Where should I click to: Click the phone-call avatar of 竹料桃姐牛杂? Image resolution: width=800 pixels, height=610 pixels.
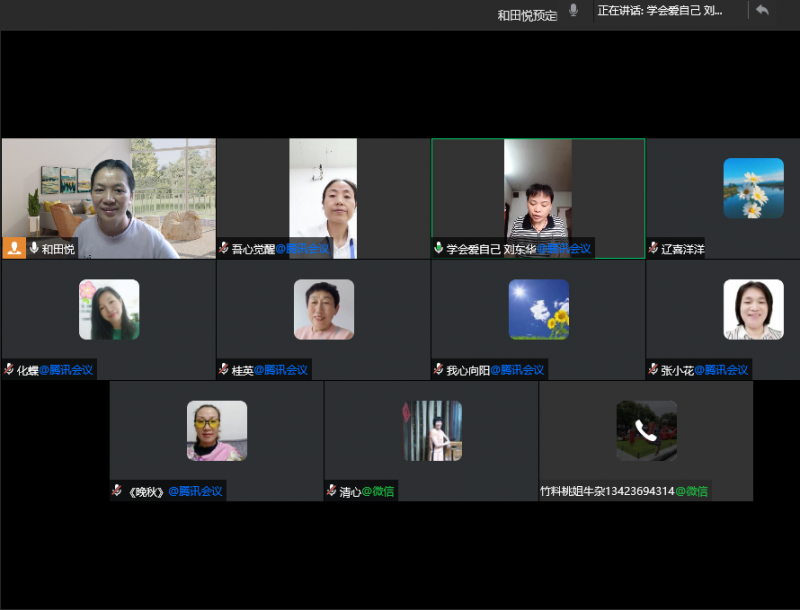pyautogui.click(x=646, y=430)
